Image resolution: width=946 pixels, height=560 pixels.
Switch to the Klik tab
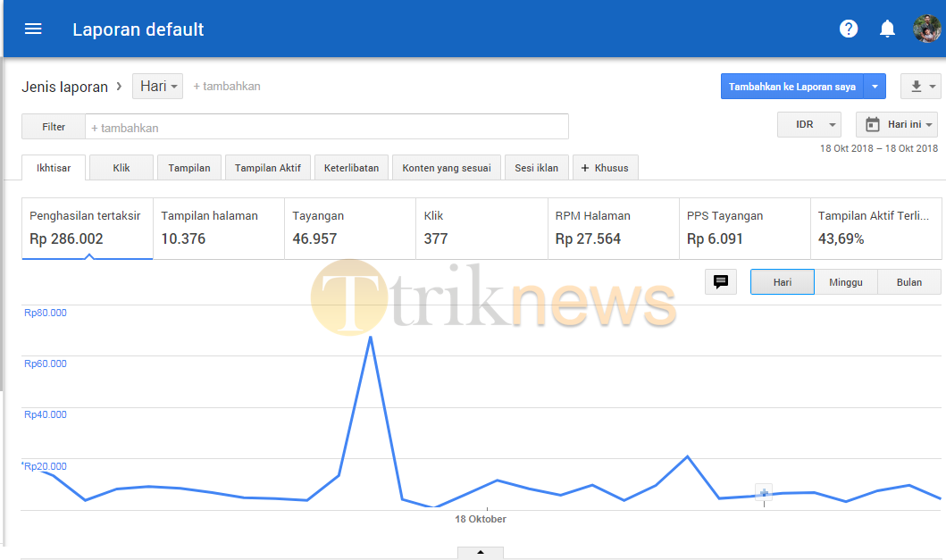pos(121,168)
